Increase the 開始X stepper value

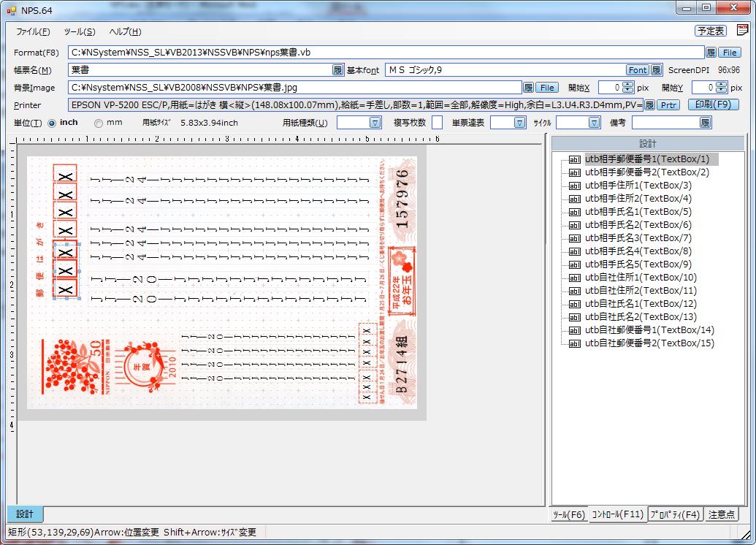pos(627,84)
